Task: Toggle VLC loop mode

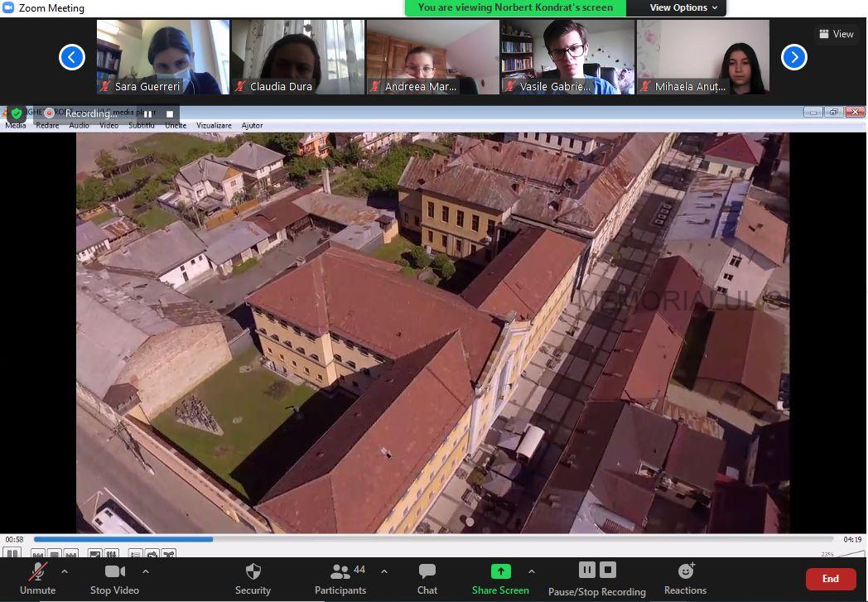Action: 152,553
